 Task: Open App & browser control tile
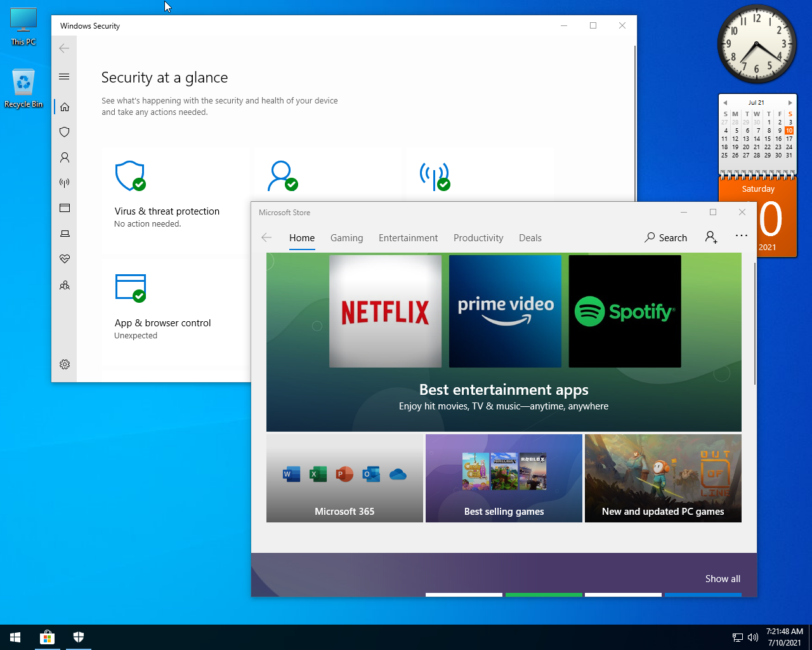[176, 312]
